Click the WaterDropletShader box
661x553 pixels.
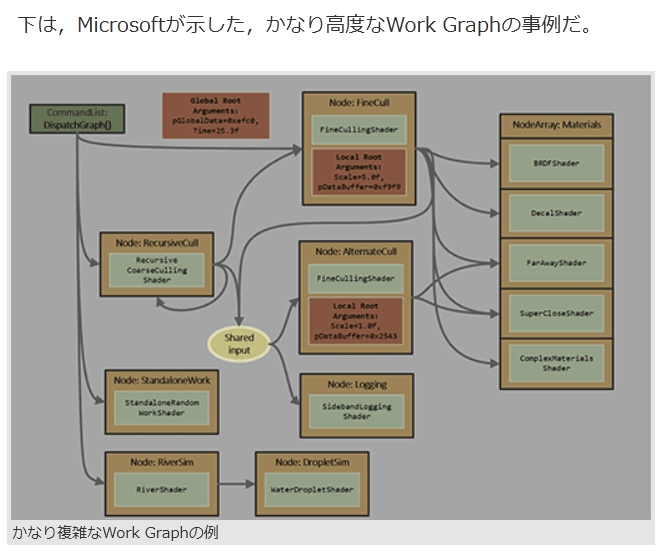[x=311, y=490]
